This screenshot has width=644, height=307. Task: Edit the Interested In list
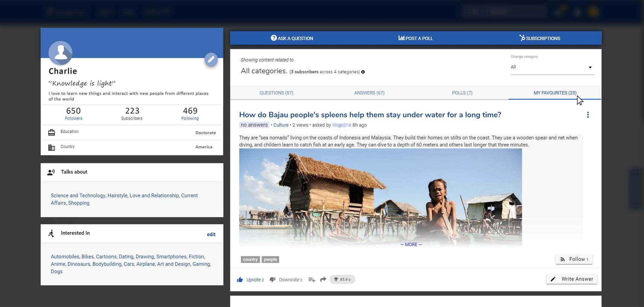(x=211, y=235)
